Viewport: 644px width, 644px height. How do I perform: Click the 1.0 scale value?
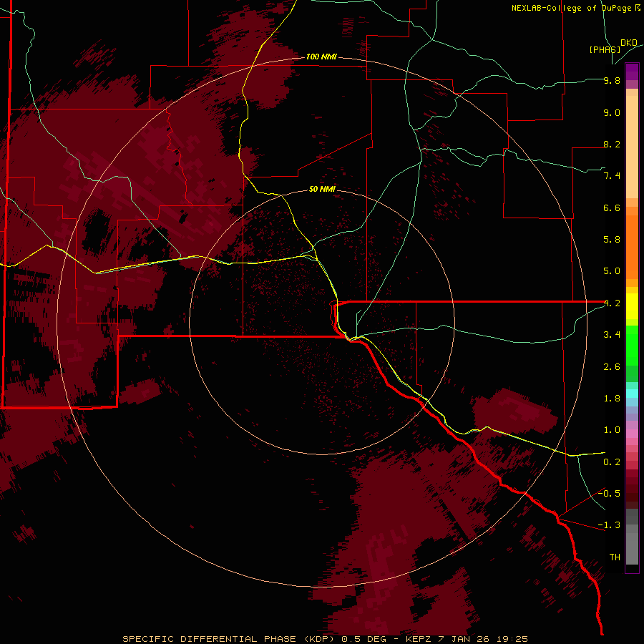pyautogui.click(x=612, y=430)
